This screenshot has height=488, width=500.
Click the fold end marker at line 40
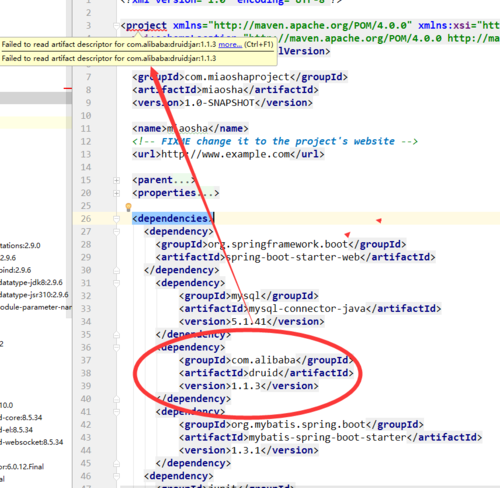[x=116, y=399]
